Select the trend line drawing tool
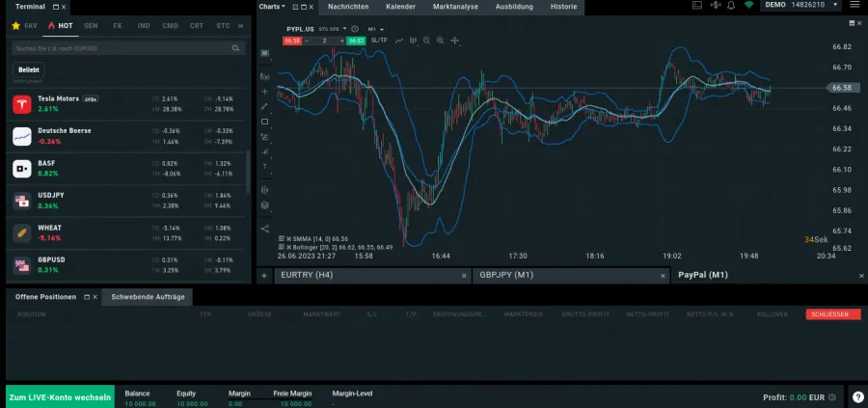The image size is (868, 408). coord(264,106)
